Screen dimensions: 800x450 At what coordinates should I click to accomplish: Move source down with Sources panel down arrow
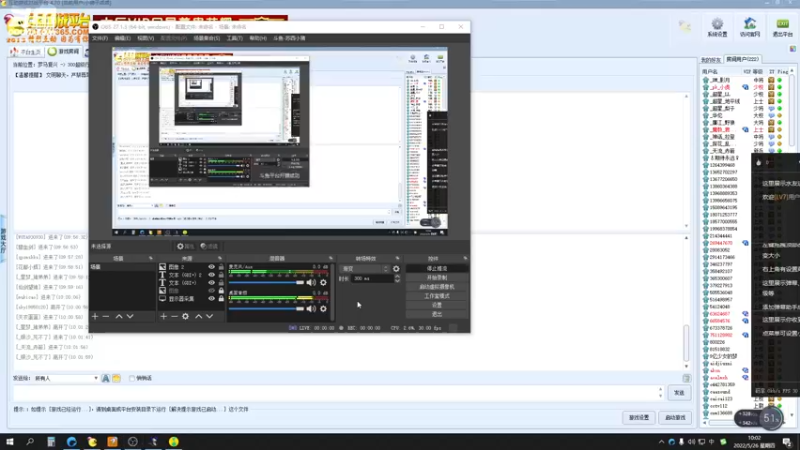pyautogui.click(x=210, y=316)
